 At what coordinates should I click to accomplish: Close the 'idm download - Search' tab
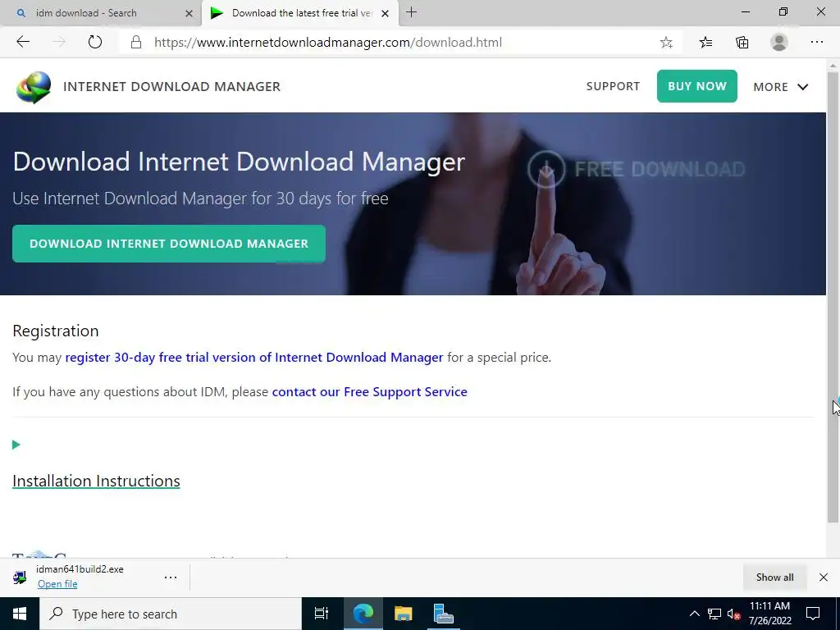pos(189,13)
